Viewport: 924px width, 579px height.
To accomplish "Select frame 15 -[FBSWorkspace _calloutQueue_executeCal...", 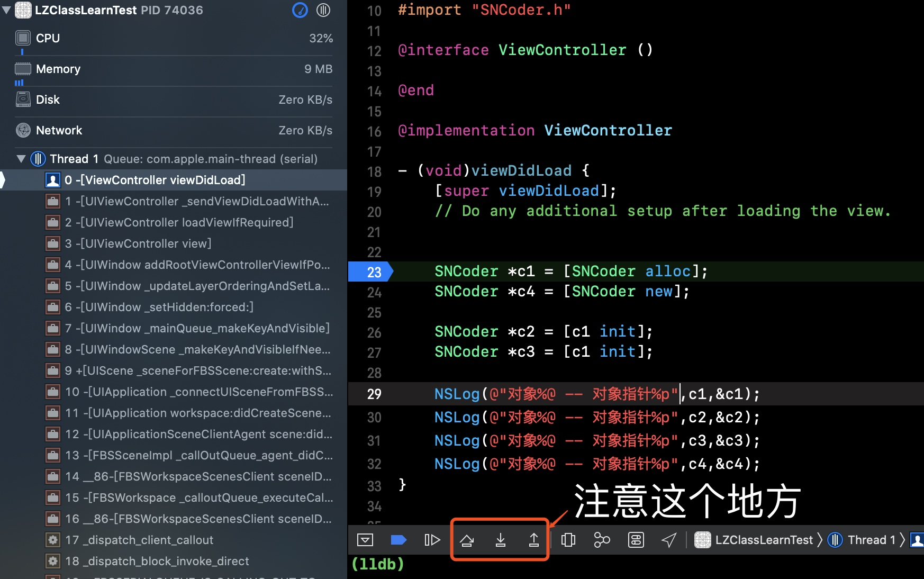I will pos(174,497).
